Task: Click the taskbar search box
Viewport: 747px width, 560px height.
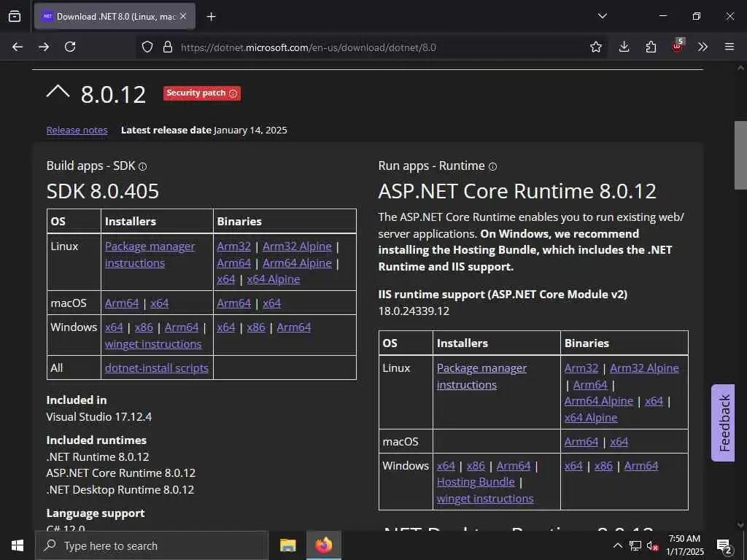Action: coord(152,545)
